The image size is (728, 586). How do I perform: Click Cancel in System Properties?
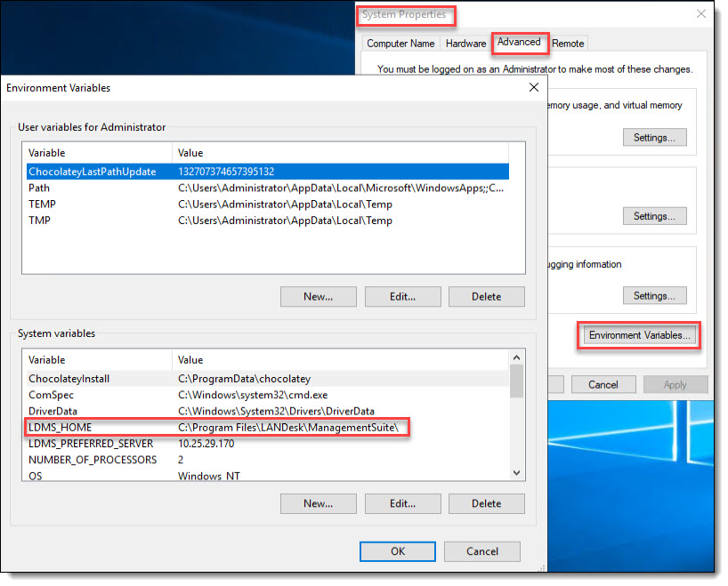603,384
